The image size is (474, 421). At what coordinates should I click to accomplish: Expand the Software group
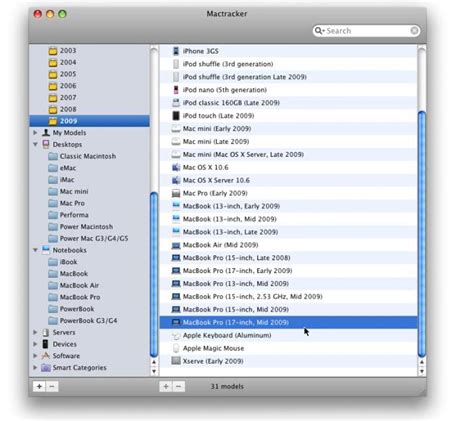(35, 356)
